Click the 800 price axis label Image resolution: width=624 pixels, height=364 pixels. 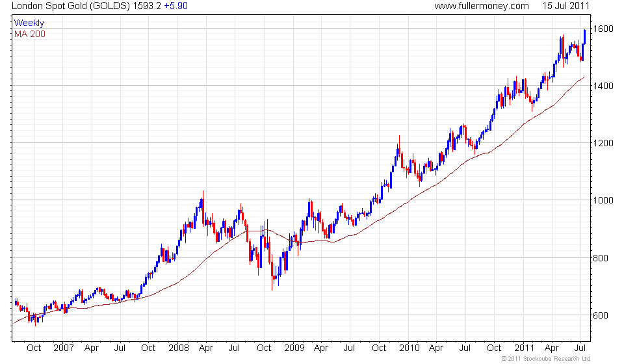click(601, 258)
